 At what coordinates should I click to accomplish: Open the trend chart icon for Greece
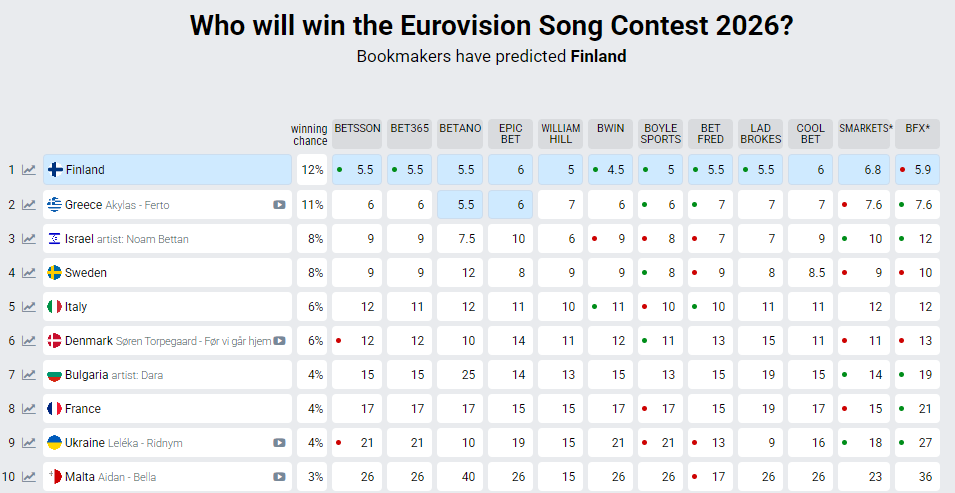pyautogui.click(x=29, y=205)
